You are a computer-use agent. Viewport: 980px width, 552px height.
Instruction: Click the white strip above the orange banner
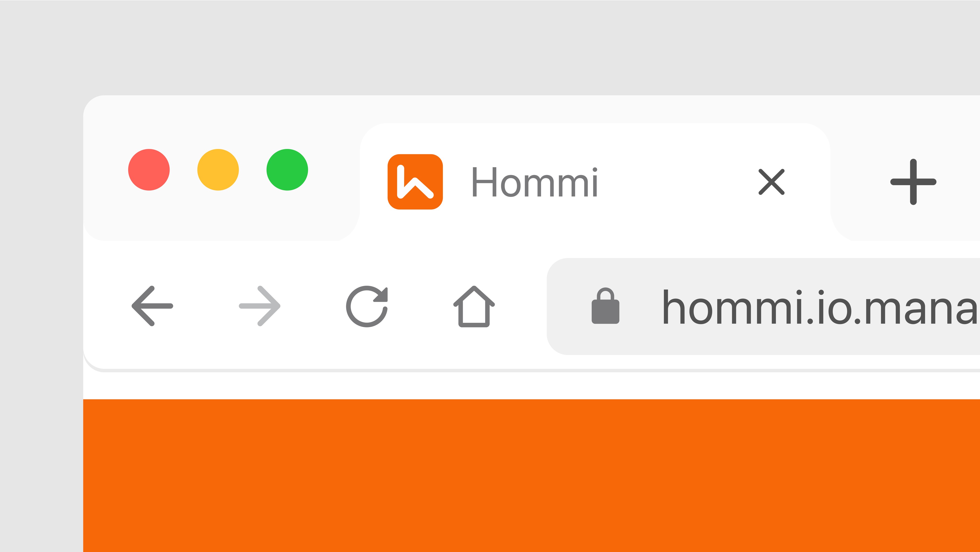pyautogui.click(x=531, y=386)
